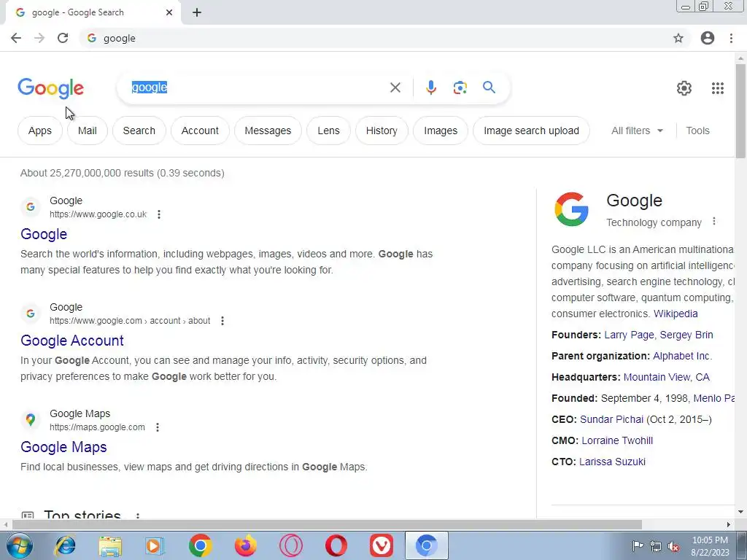Screen dimensions: 747x560
Task: Start voice search with the microphone icon
Action: pyautogui.click(x=430, y=87)
